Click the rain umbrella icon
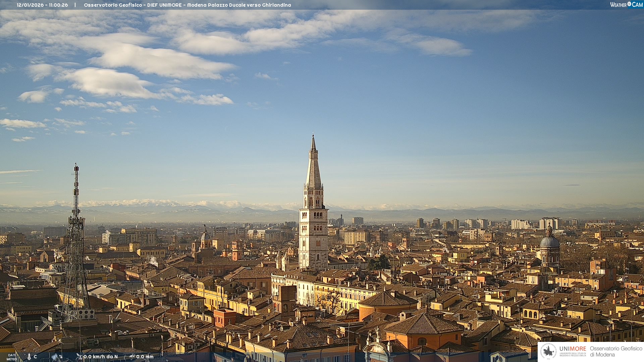The height and width of the screenshot is (362, 644). pos(132,357)
